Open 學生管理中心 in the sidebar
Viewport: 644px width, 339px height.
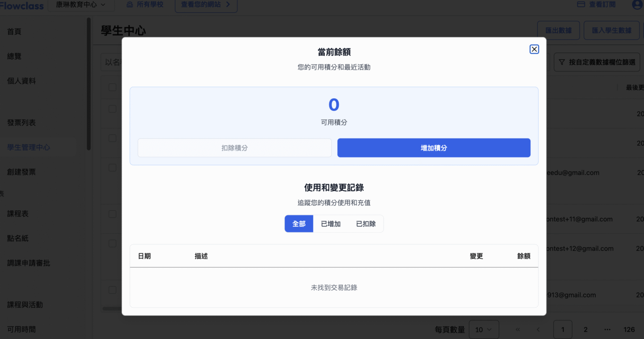click(x=29, y=147)
